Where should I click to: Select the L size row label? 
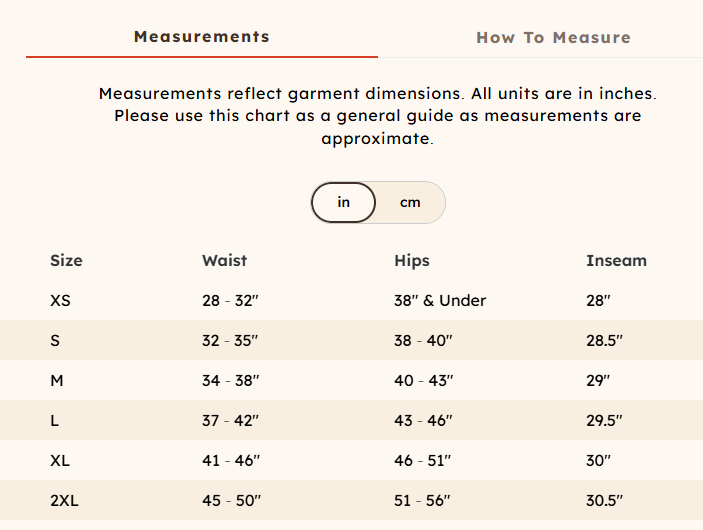point(54,420)
